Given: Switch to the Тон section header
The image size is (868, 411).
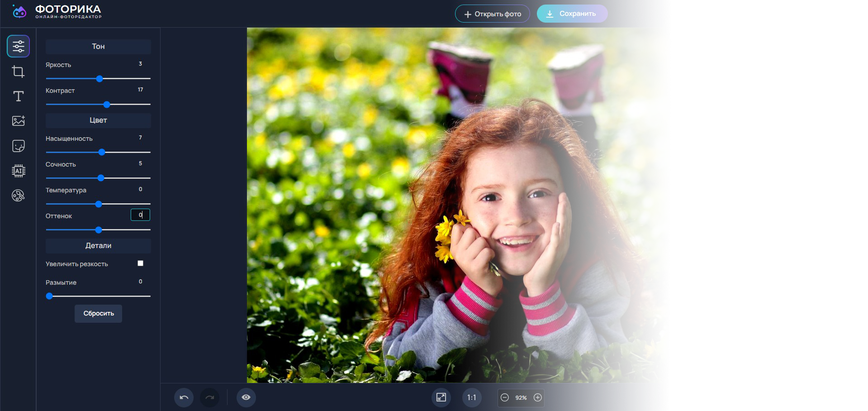Looking at the screenshot, I should click(x=98, y=46).
